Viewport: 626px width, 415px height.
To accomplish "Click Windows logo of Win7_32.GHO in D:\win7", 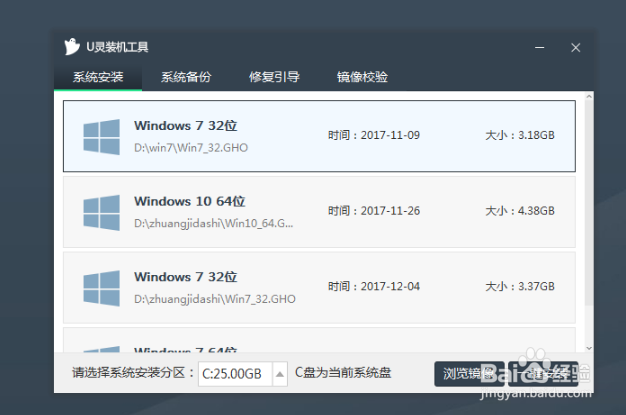I will (x=101, y=137).
